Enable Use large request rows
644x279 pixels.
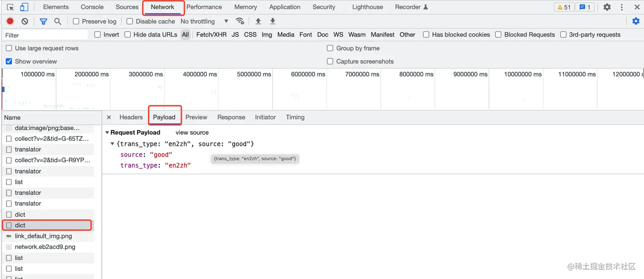(x=9, y=48)
